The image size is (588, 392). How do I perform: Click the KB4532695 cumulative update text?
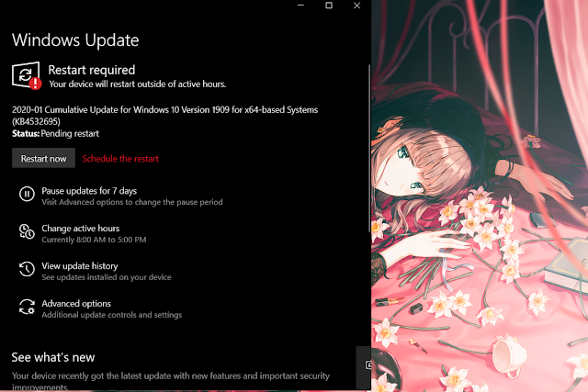click(165, 116)
